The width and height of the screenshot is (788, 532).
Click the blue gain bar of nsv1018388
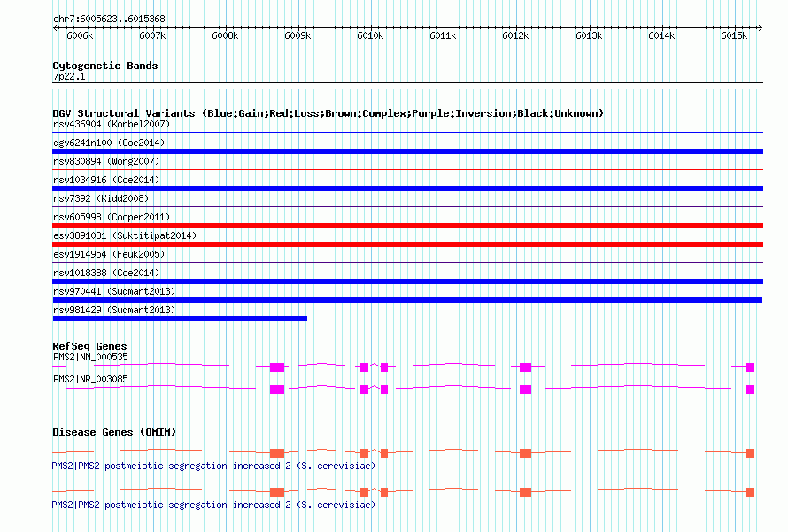(407, 281)
